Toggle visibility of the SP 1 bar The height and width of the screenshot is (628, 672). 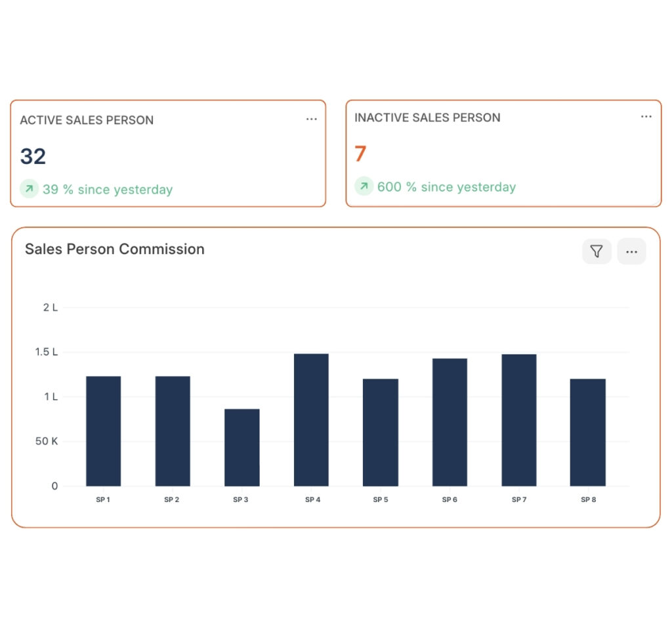coord(104,430)
